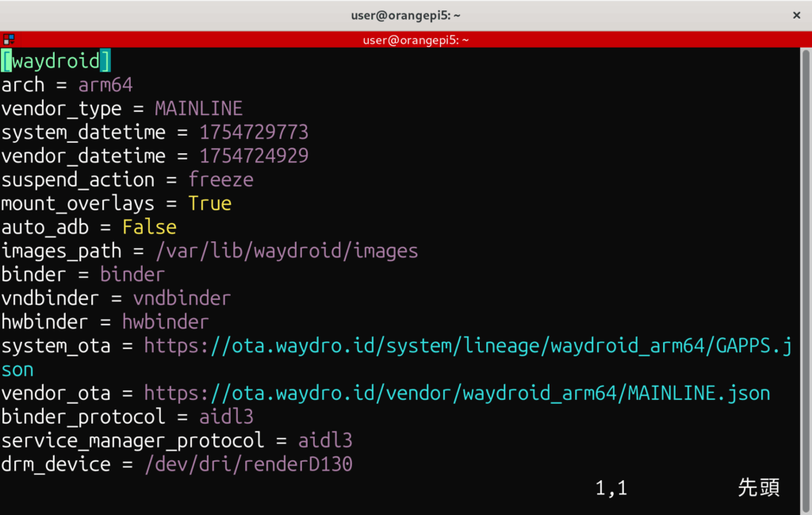Click the /var/lib/waydroid/images path

tap(286, 252)
